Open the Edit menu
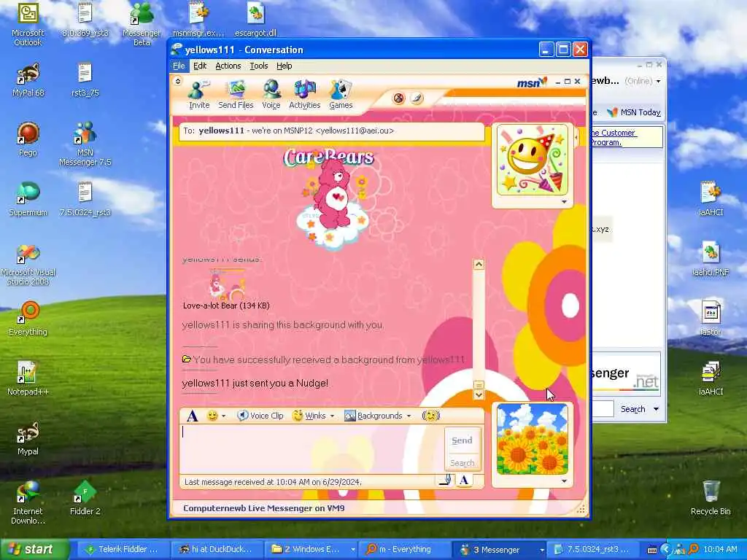This screenshot has height=560, width=747. tap(200, 66)
